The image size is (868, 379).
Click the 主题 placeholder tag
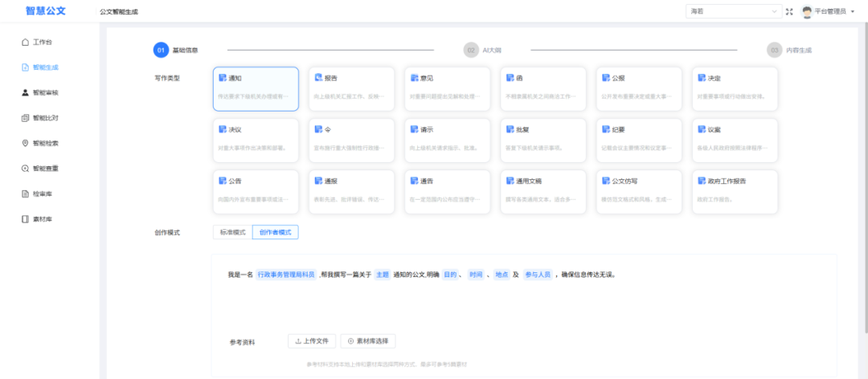point(383,275)
